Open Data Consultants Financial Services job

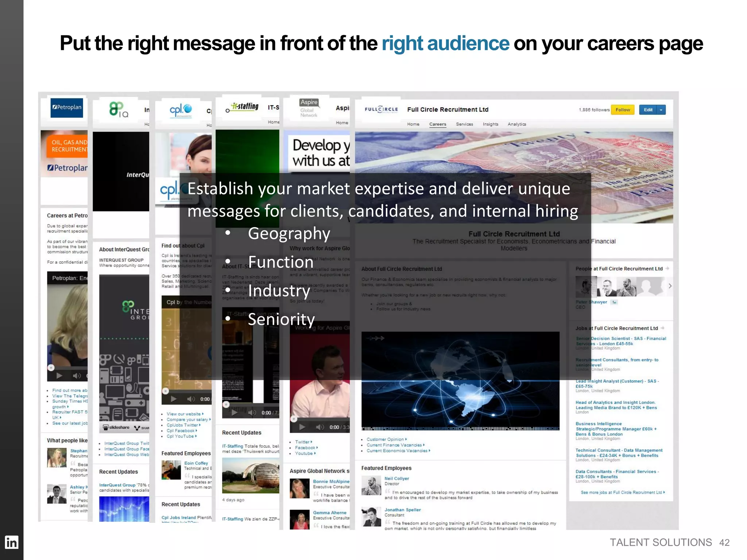point(617,474)
